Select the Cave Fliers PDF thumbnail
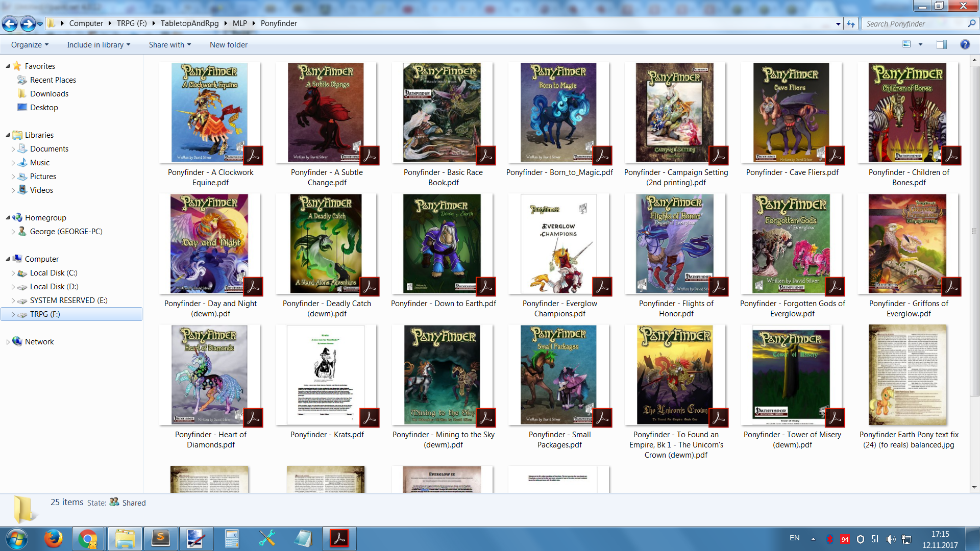The width and height of the screenshot is (980, 551). coord(792,113)
